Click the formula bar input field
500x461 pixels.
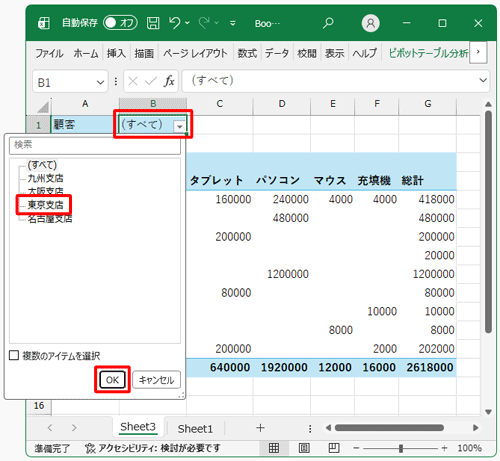[x=329, y=81]
